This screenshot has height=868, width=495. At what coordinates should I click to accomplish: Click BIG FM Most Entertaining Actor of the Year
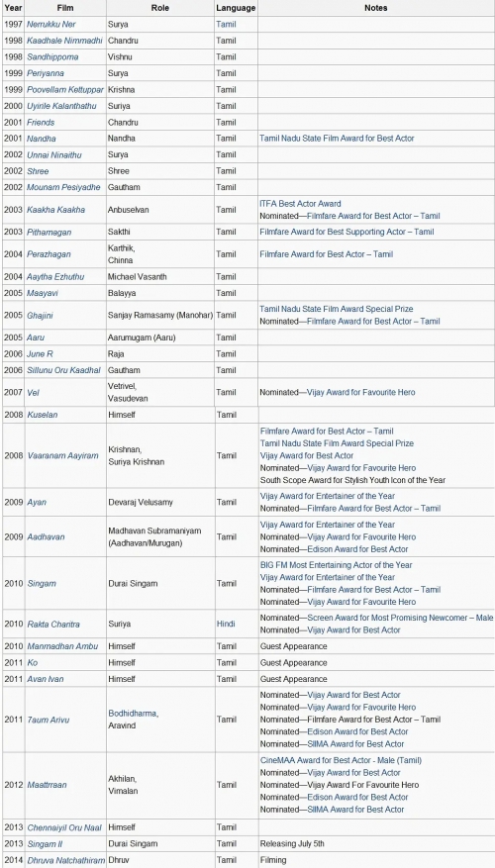click(336, 565)
